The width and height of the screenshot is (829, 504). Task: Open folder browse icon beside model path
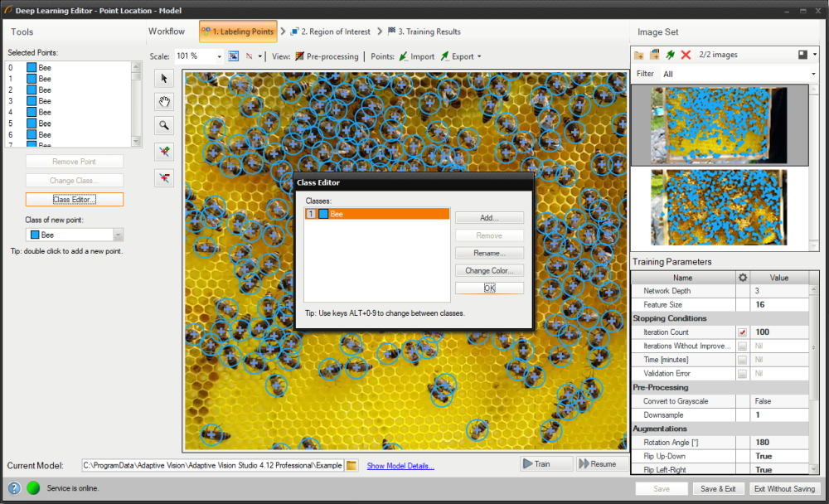[351, 465]
